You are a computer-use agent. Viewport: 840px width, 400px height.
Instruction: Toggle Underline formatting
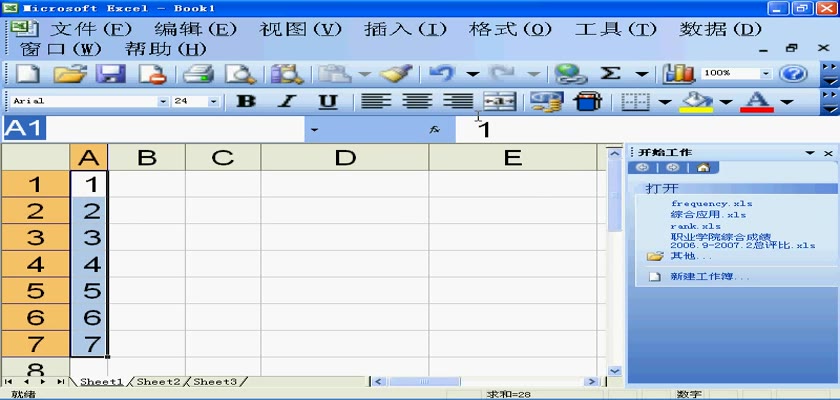click(x=327, y=101)
